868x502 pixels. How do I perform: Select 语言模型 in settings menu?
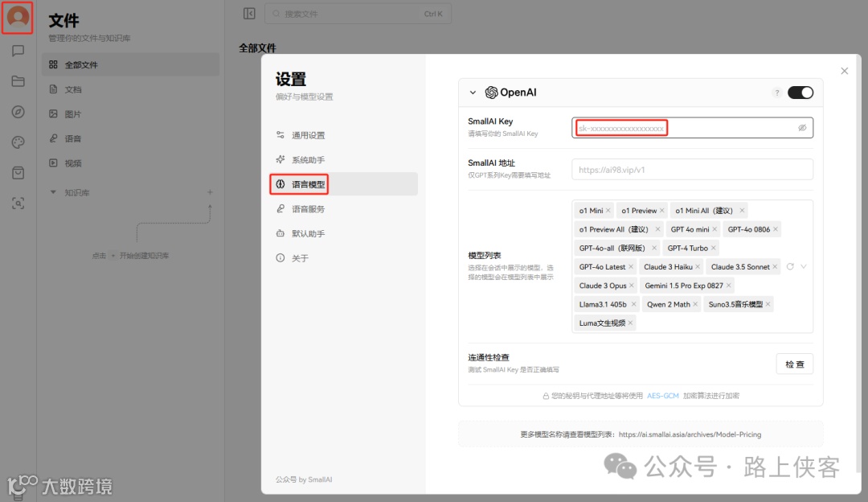pyautogui.click(x=344, y=184)
